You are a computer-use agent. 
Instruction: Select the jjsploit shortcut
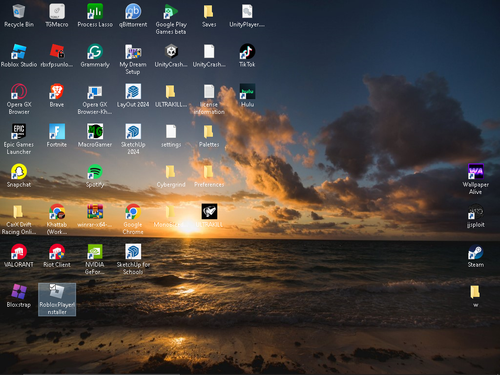coord(476,212)
